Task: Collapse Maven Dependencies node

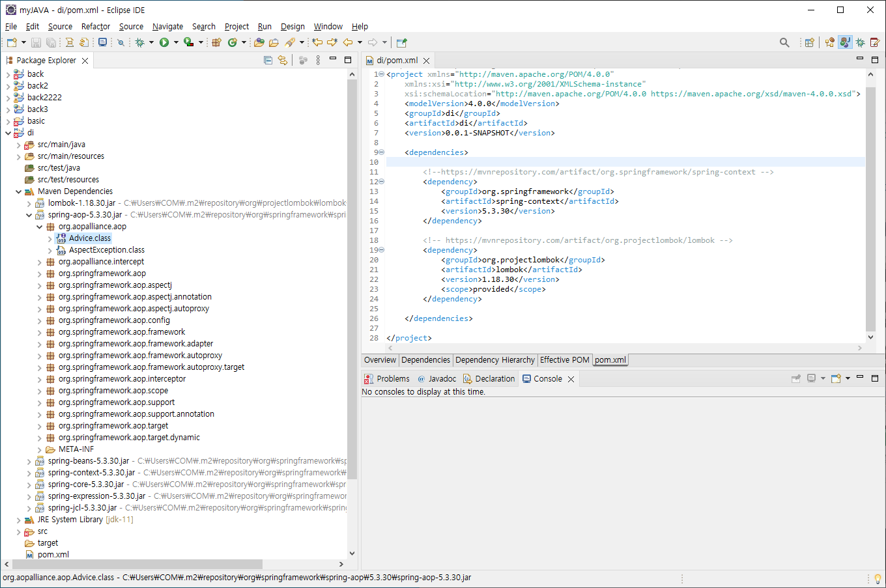Action: point(18,191)
